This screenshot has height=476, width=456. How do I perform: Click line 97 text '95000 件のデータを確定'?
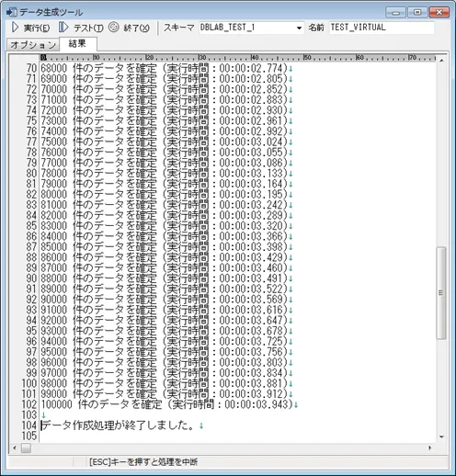pyautogui.click(x=99, y=352)
